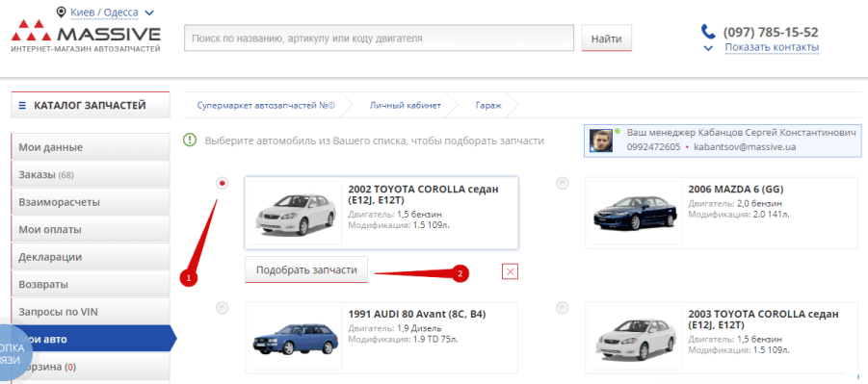Click Ваш менеджер Кабанцов Сергей Константинович
Screen dimensions: 868x384
coord(742,133)
